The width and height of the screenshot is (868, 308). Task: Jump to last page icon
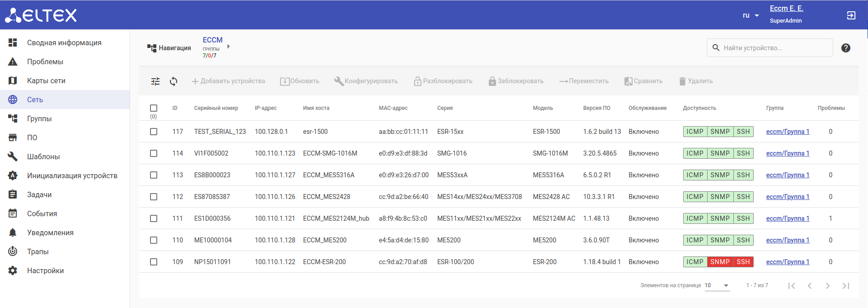coord(846,286)
